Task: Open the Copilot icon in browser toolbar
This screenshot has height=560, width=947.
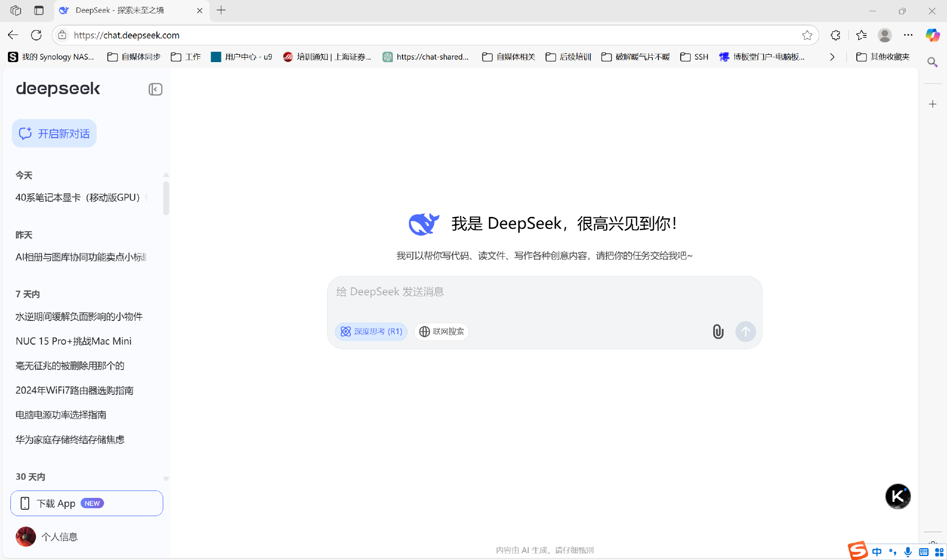Action: point(932,35)
